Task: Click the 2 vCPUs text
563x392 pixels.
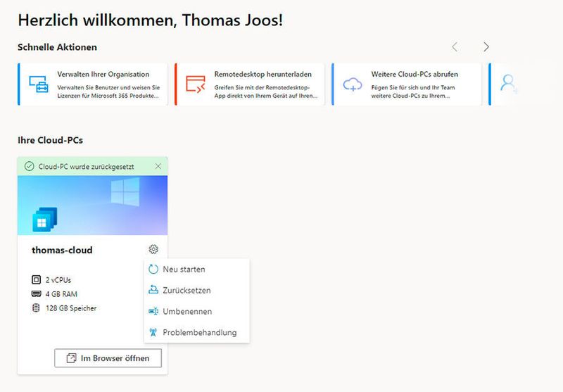Action: point(58,279)
